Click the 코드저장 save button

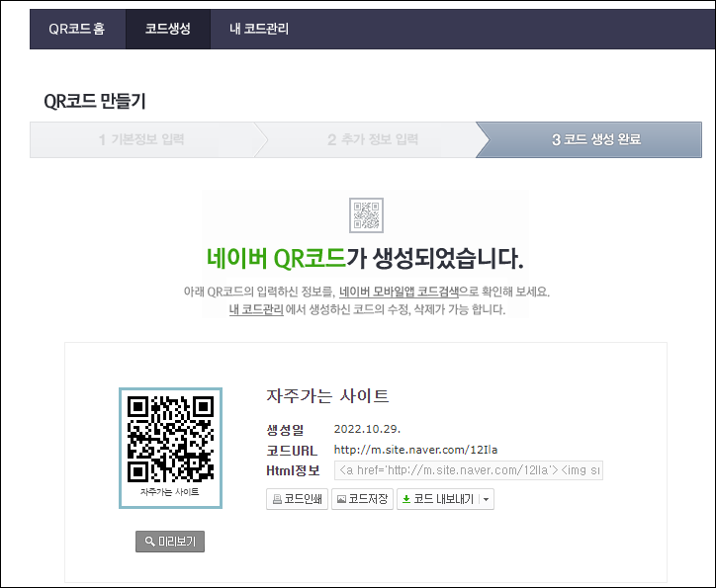pyautogui.click(x=362, y=499)
